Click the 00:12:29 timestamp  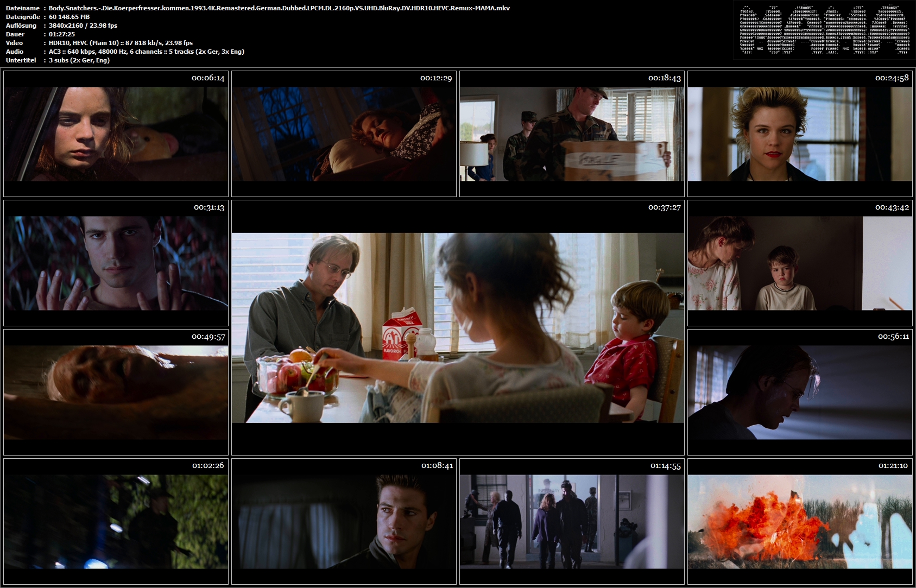point(436,78)
